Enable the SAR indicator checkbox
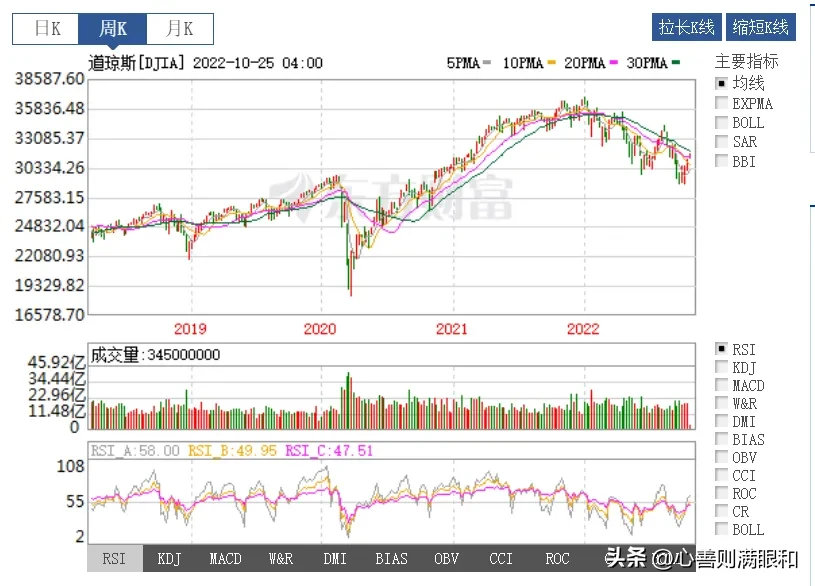Screen dimensions: 815x586 721,141
